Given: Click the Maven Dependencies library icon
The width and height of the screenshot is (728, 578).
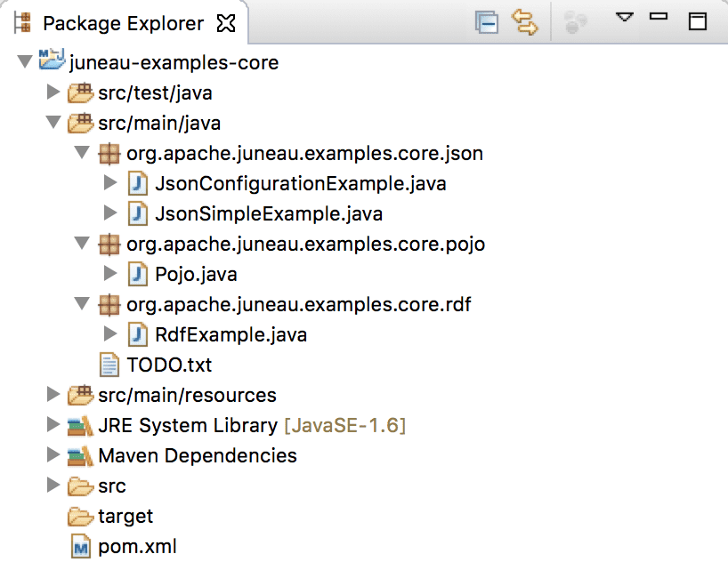Looking at the screenshot, I should (80, 456).
